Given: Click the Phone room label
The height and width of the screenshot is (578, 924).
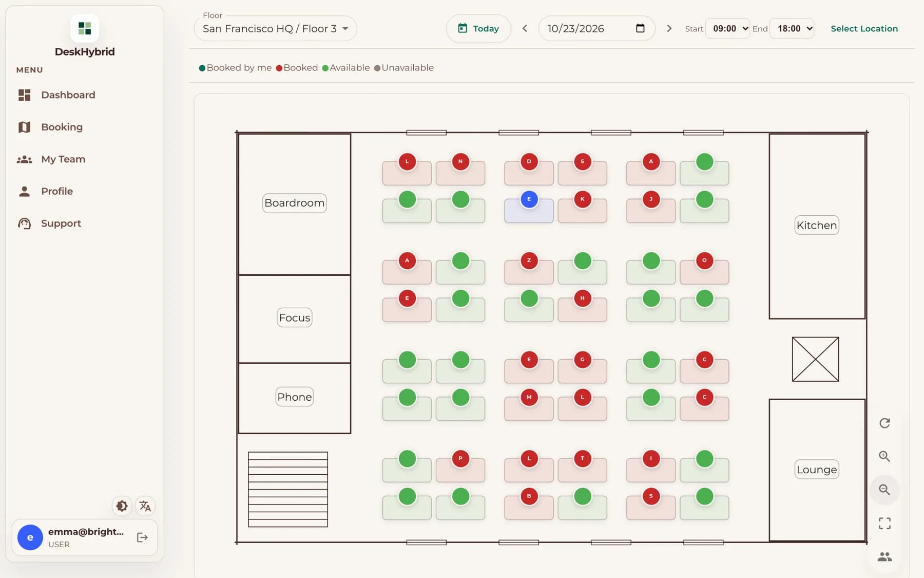Looking at the screenshot, I should (x=295, y=397).
